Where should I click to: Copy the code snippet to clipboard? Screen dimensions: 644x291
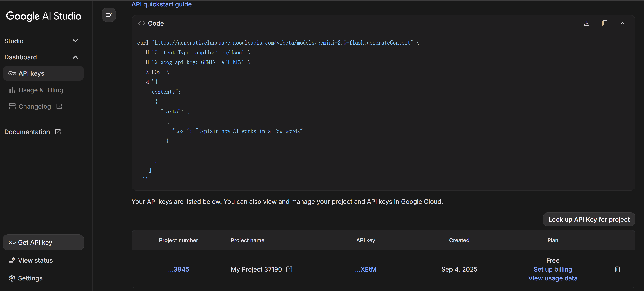pos(604,23)
